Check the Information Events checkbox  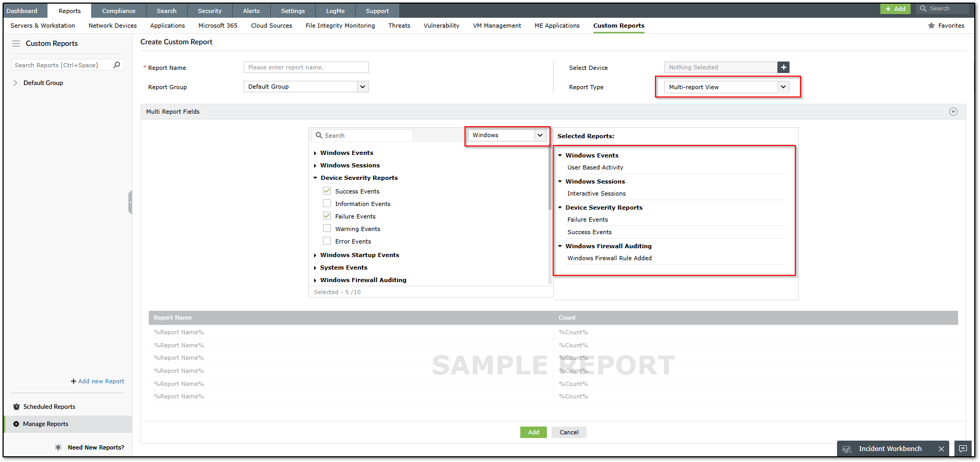pos(327,203)
